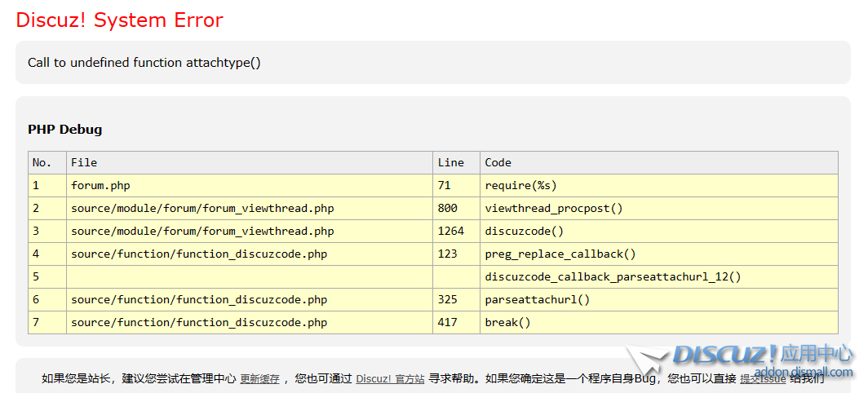Click the viewthread_procpost() code cell

(659, 209)
